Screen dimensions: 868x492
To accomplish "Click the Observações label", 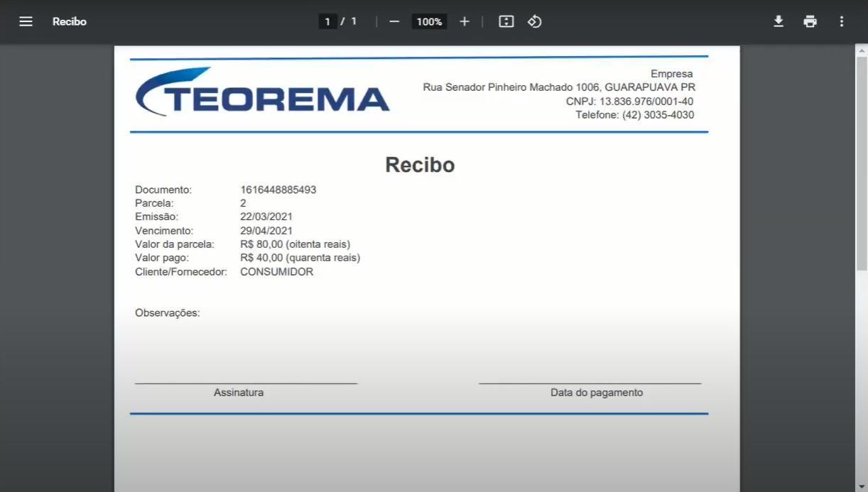I will pos(168,313).
